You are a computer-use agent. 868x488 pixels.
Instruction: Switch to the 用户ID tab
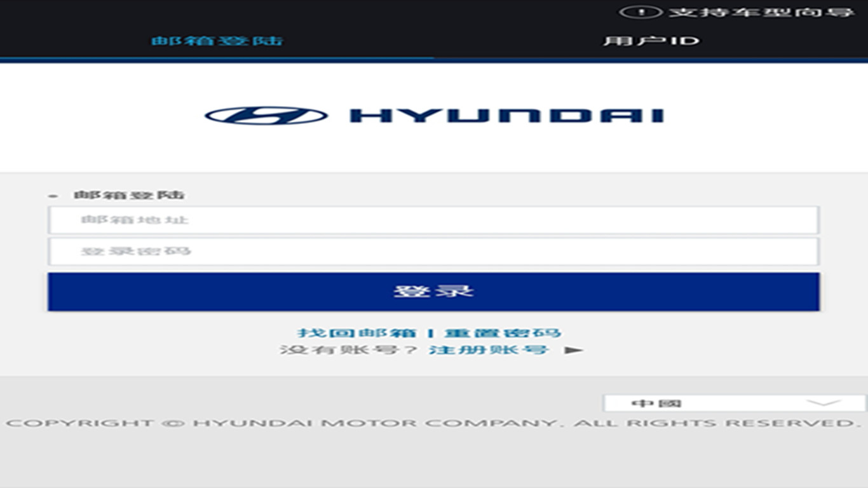pyautogui.click(x=651, y=41)
